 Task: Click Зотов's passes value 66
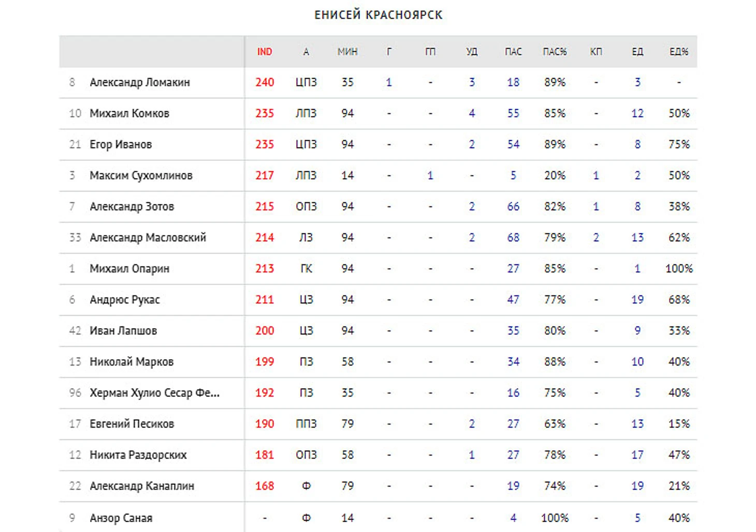[513, 206]
